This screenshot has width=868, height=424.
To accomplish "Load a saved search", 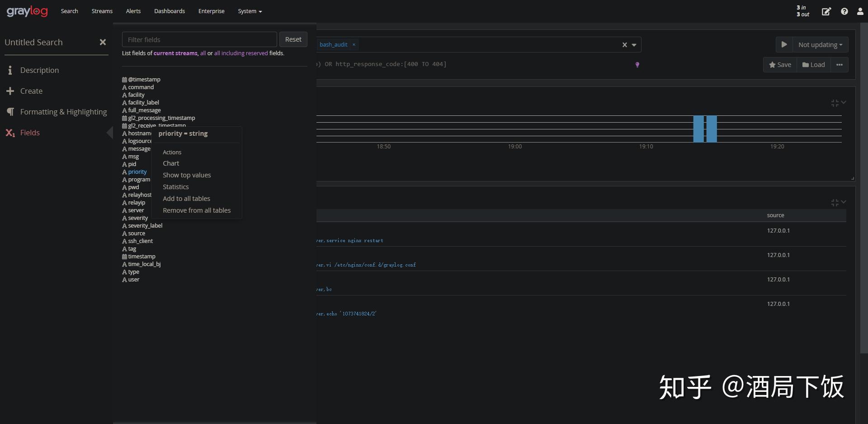I will (813, 65).
